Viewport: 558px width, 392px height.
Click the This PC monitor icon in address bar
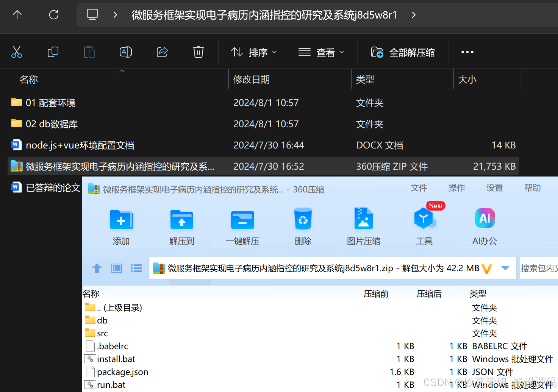[92, 15]
